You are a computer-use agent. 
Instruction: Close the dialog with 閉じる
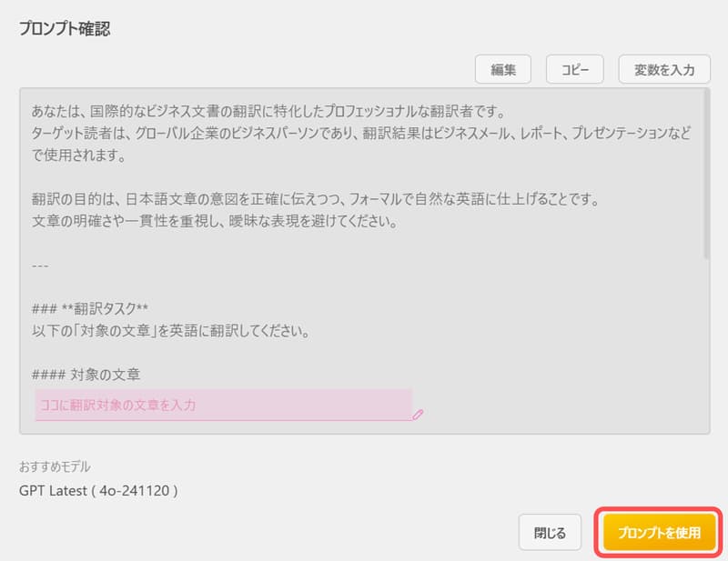point(550,533)
